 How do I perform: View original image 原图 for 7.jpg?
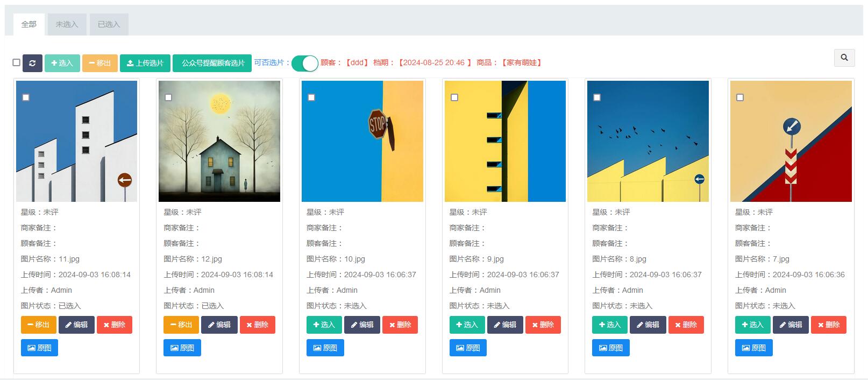(x=753, y=348)
